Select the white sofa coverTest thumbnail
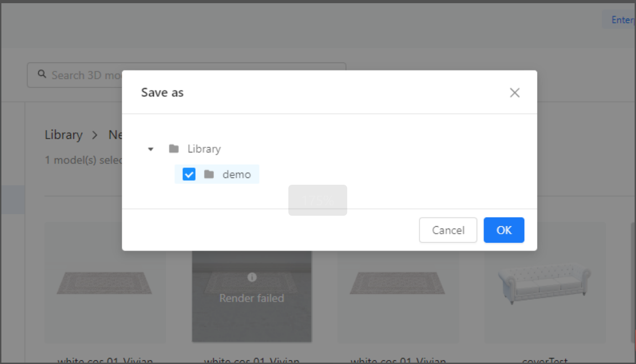Screen dimensions: 636x364 coord(545,283)
